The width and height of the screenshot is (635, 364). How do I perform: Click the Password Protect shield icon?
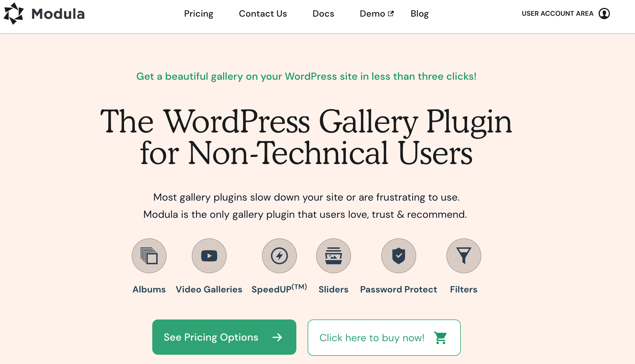point(399,256)
